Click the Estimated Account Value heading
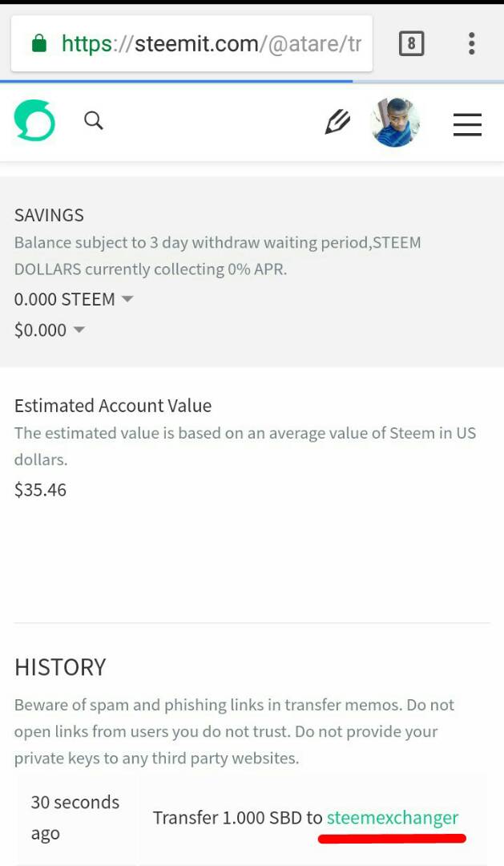 (113, 406)
